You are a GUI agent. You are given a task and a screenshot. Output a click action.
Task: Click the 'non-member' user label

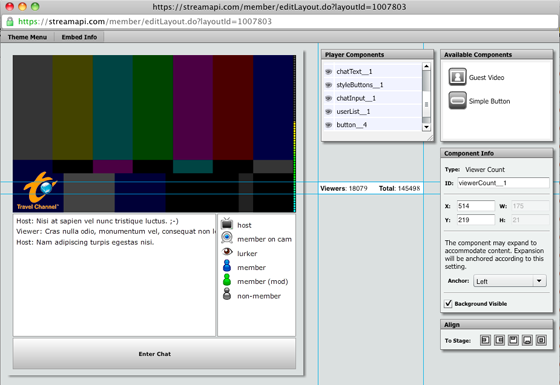click(259, 296)
